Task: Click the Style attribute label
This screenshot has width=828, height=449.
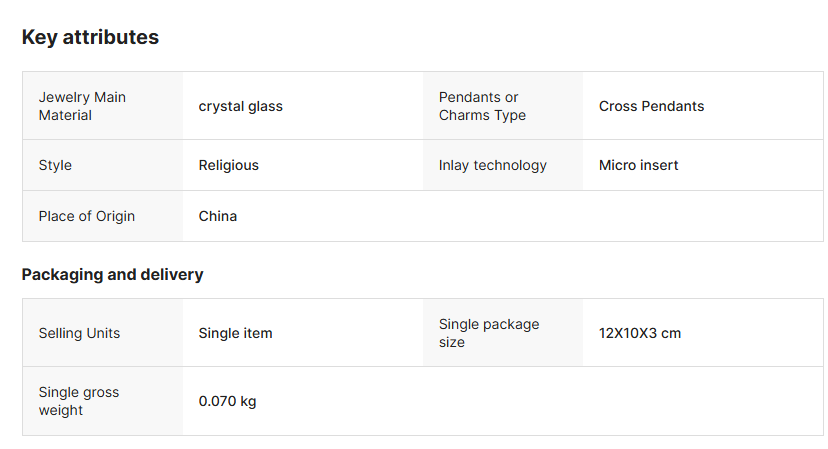Action: tap(55, 165)
